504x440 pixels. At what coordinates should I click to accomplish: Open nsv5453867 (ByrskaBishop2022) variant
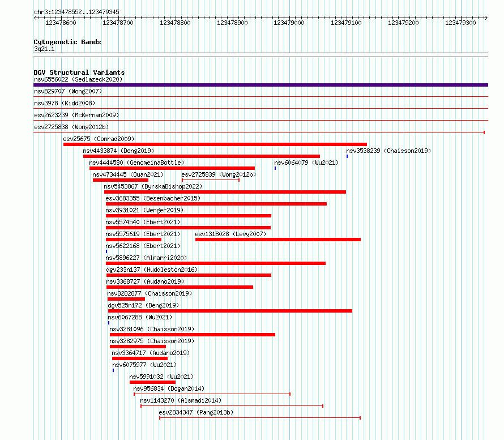pos(153,186)
